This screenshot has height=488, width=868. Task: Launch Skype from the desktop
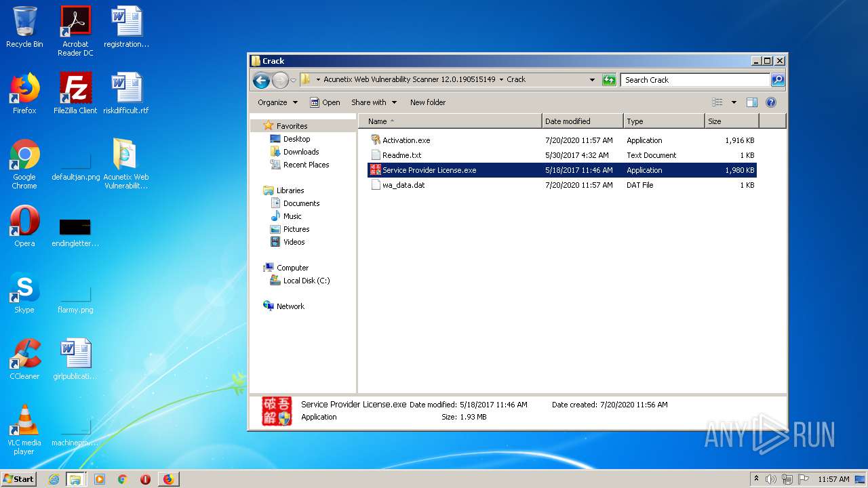click(x=24, y=293)
